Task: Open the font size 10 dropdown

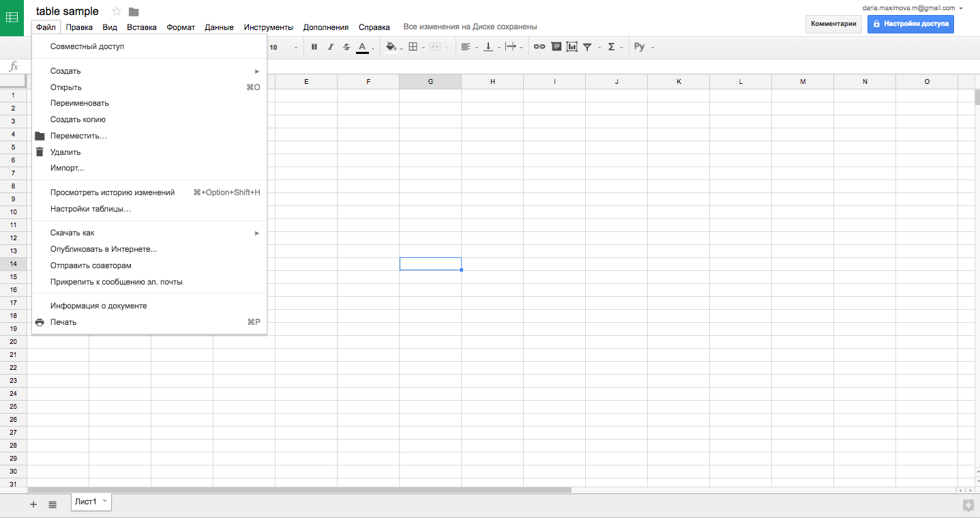Action: pos(283,47)
